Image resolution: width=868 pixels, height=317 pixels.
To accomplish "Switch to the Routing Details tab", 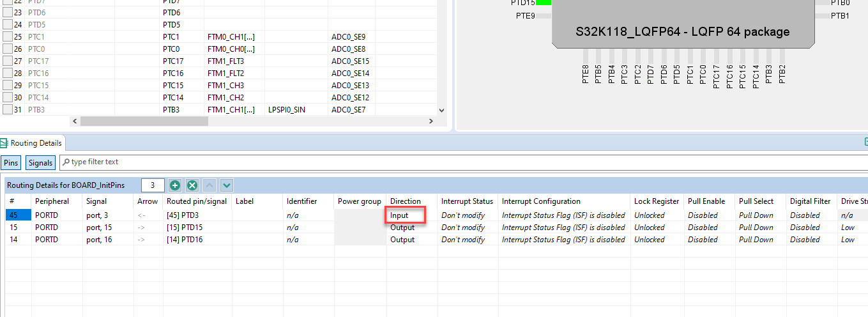I will coord(31,143).
